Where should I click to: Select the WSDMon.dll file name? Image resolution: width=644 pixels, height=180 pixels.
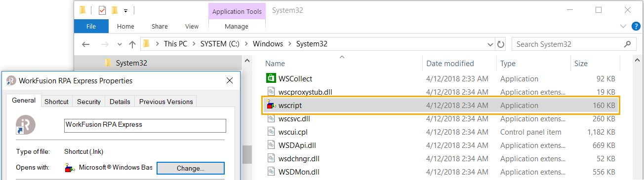[299, 172]
